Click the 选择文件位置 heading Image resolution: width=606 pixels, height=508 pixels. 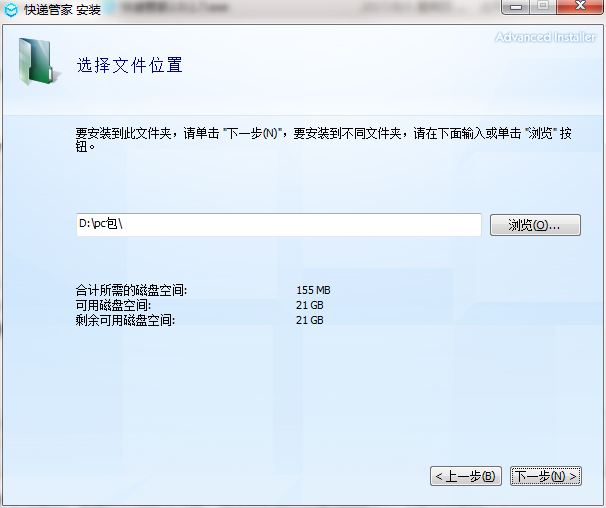[130, 66]
